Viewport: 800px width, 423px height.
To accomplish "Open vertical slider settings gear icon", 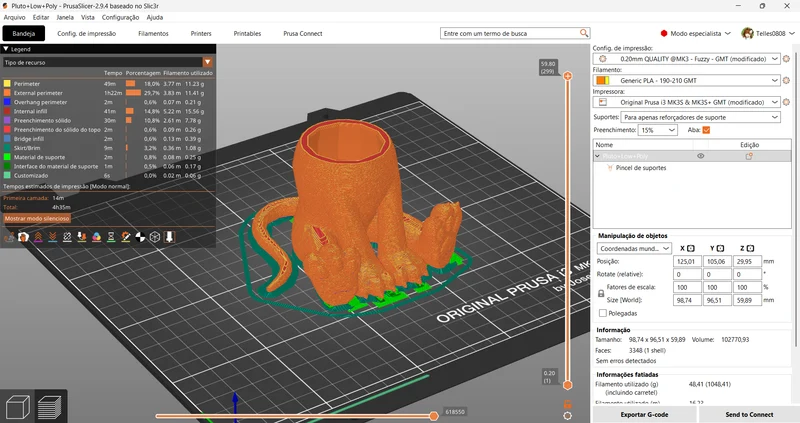I will [x=567, y=416].
